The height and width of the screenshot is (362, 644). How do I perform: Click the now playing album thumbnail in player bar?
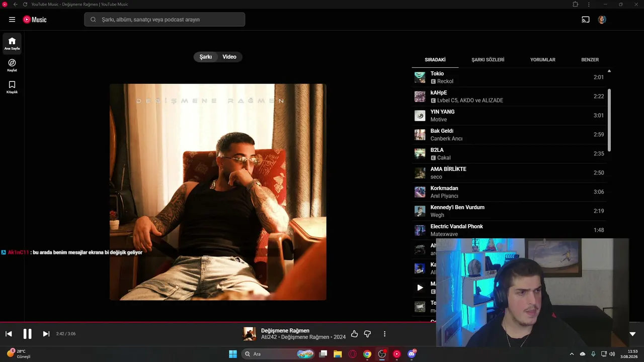point(250,334)
